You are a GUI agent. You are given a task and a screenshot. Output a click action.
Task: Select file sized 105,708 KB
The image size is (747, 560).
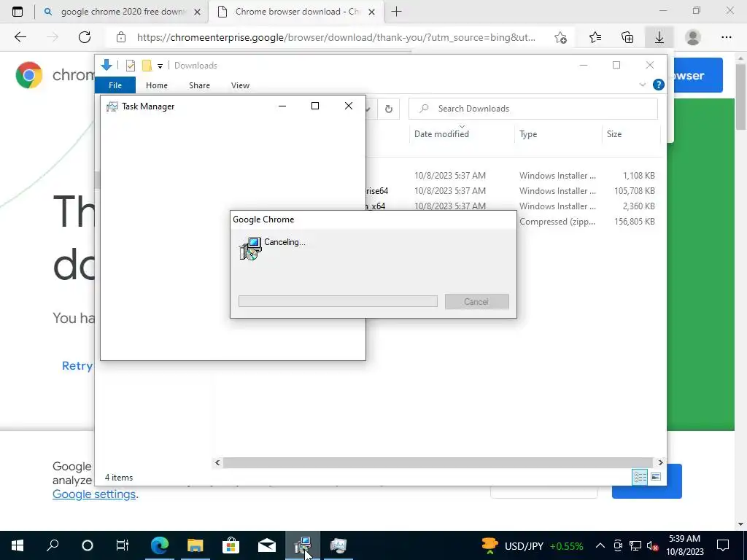tap(514, 191)
